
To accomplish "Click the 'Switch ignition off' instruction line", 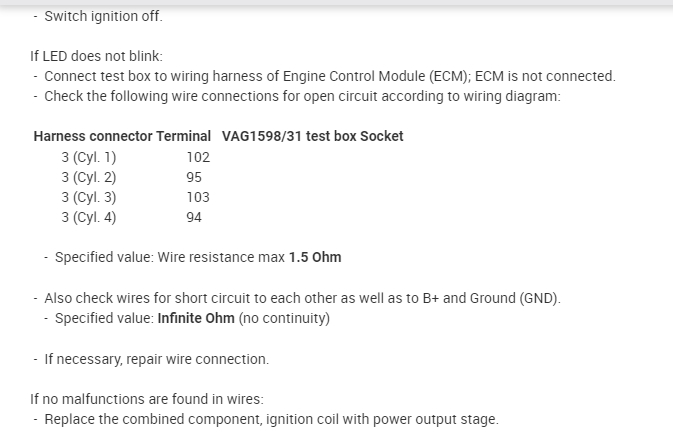I will [103, 17].
